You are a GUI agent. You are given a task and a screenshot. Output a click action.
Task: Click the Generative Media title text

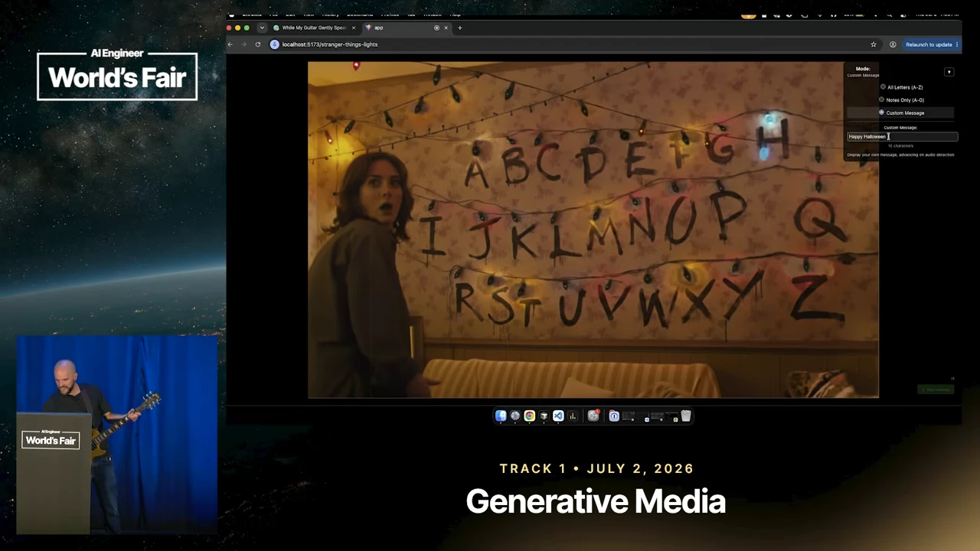coord(596,501)
